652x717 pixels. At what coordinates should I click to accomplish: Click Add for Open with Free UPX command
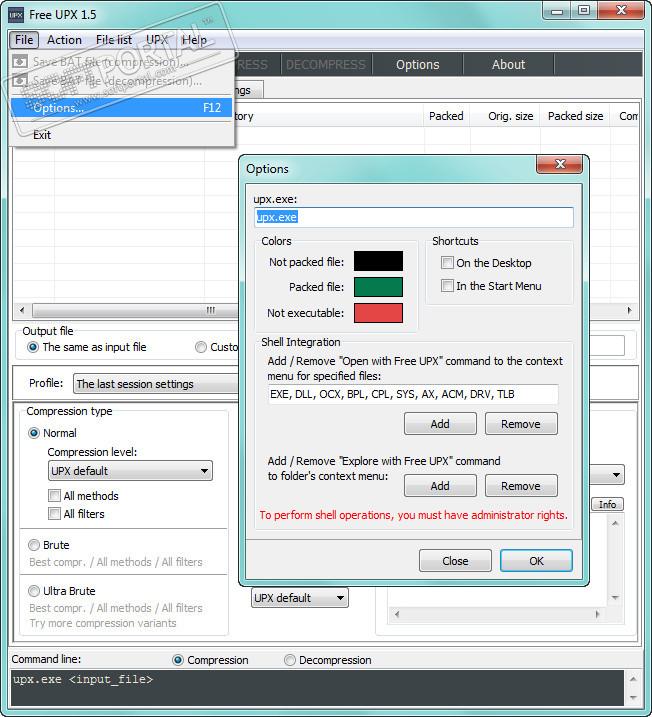coord(440,424)
